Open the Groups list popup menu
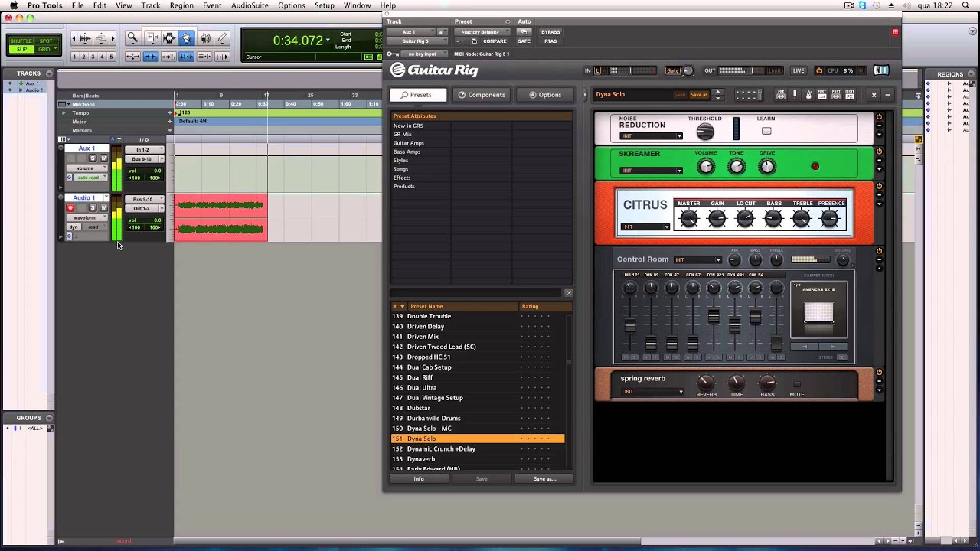The width and height of the screenshot is (980, 551). coord(50,418)
